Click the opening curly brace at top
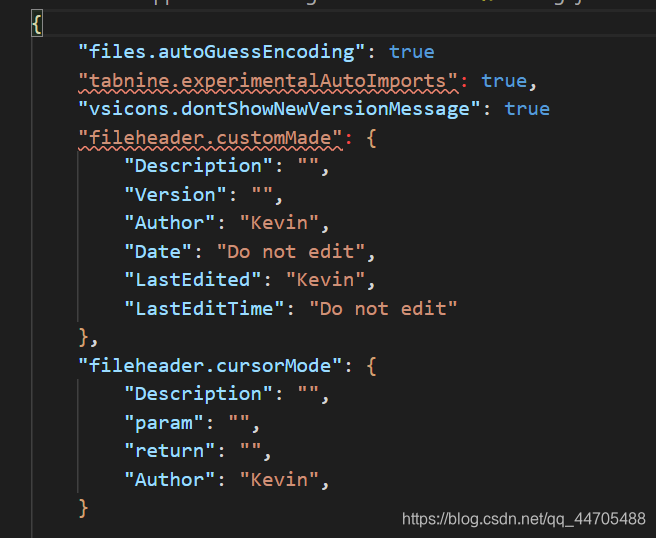This screenshot has width=656, height=538. point(37,24)
